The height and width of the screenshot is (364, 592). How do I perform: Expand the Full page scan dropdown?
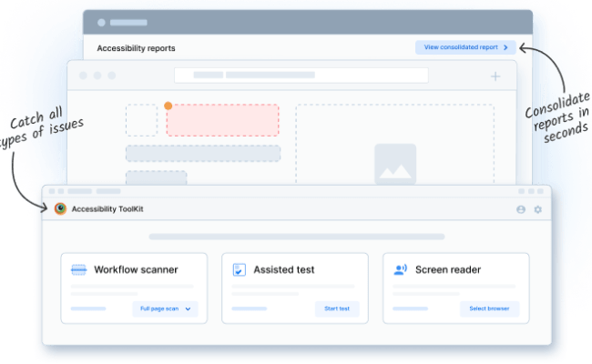(x=165, y=308)
